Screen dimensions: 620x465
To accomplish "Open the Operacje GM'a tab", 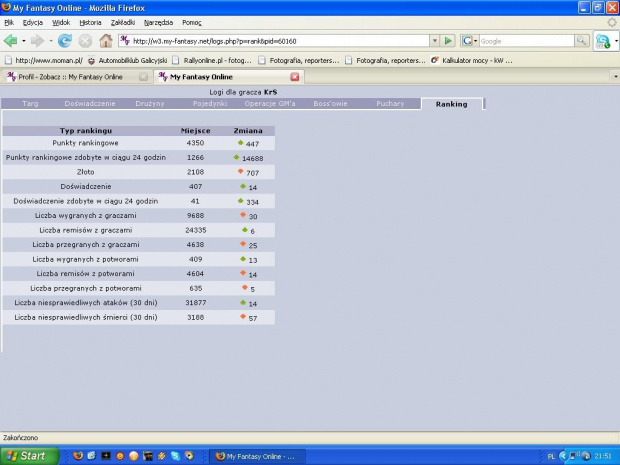I will click(x=270, y=104).
